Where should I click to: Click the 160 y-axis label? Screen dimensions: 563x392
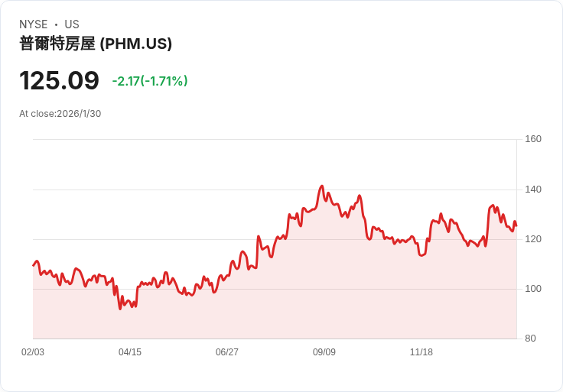(x=533, y=139)
